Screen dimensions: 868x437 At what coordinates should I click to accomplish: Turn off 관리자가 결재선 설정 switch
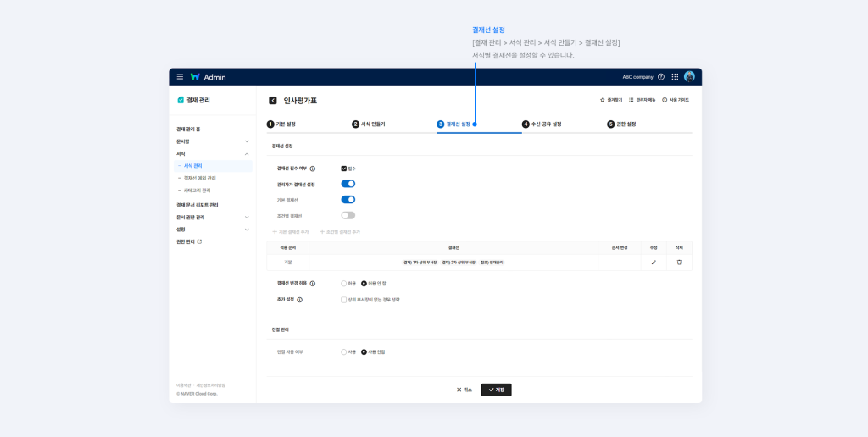pos(348,184)
